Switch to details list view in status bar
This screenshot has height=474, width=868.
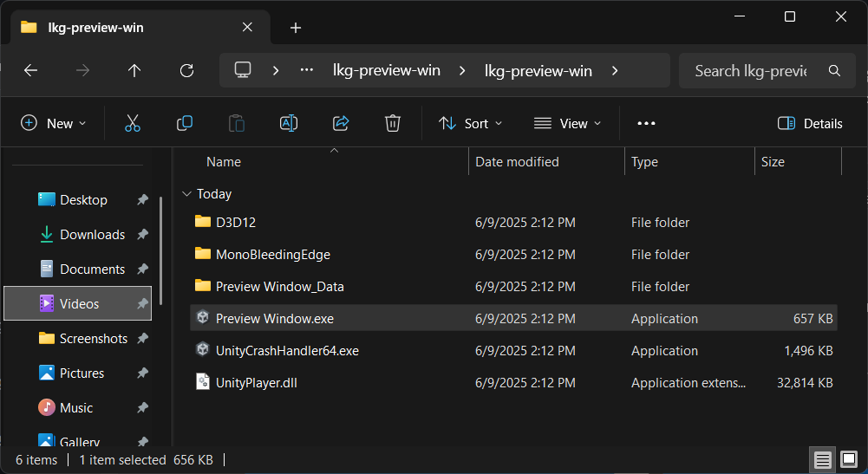click(x=823, y=459)
